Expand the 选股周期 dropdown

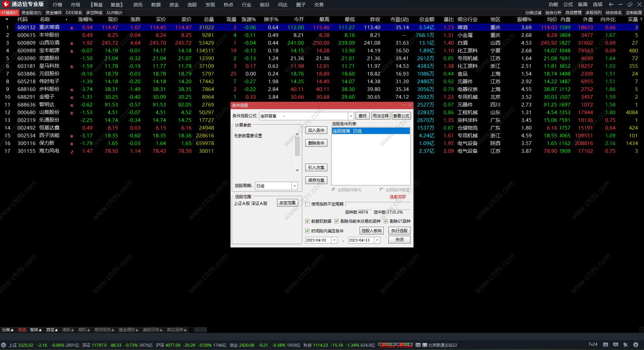[294, 186]
